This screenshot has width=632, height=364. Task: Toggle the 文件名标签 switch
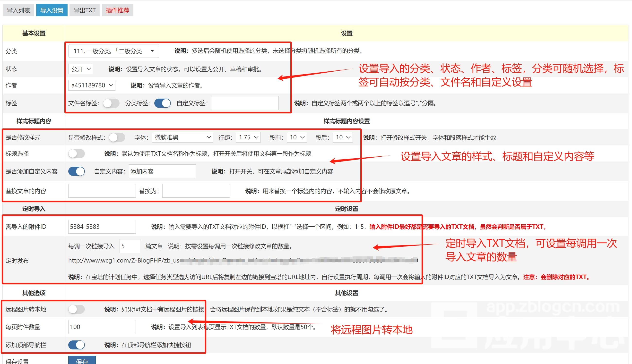click(x=111, y=103)
